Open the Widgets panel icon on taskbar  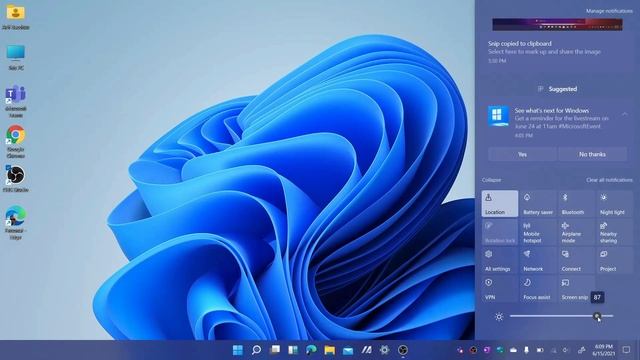point(293,350)
